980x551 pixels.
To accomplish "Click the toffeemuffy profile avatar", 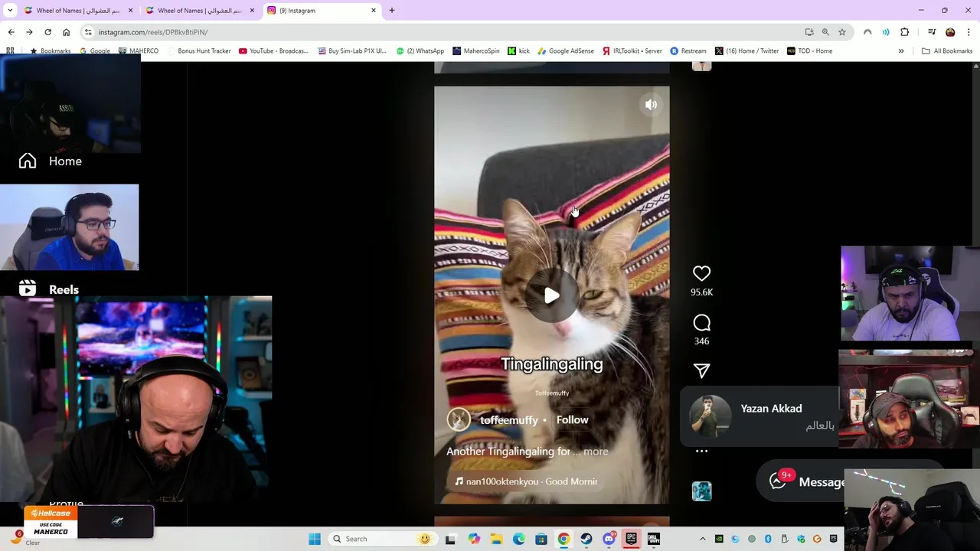I will 459,419.
